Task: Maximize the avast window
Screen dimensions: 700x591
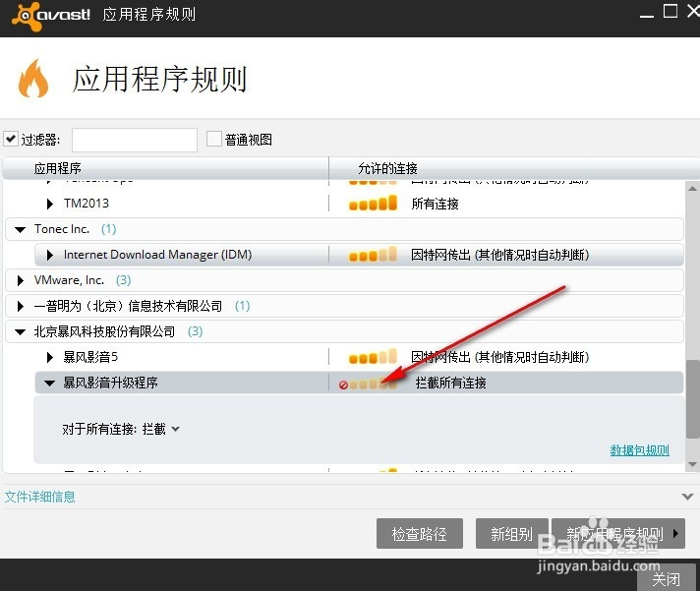Action: pos(671,11)
